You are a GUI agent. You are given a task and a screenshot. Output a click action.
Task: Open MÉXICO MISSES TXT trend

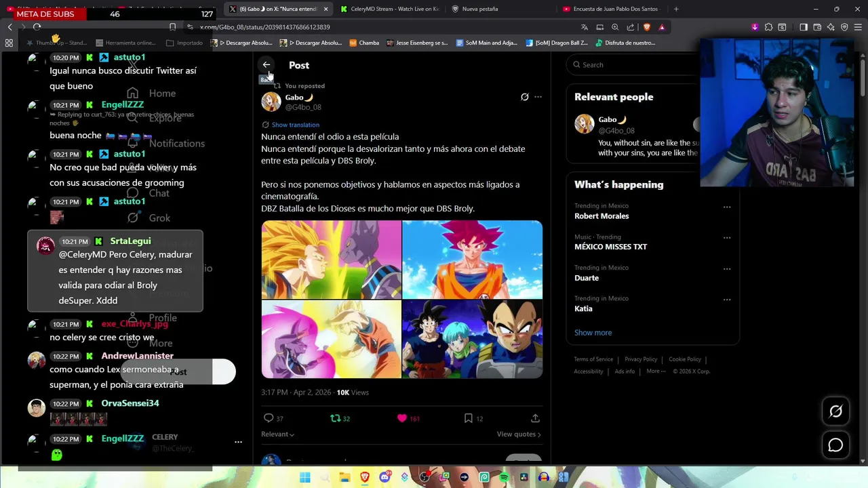click(610, 247)
